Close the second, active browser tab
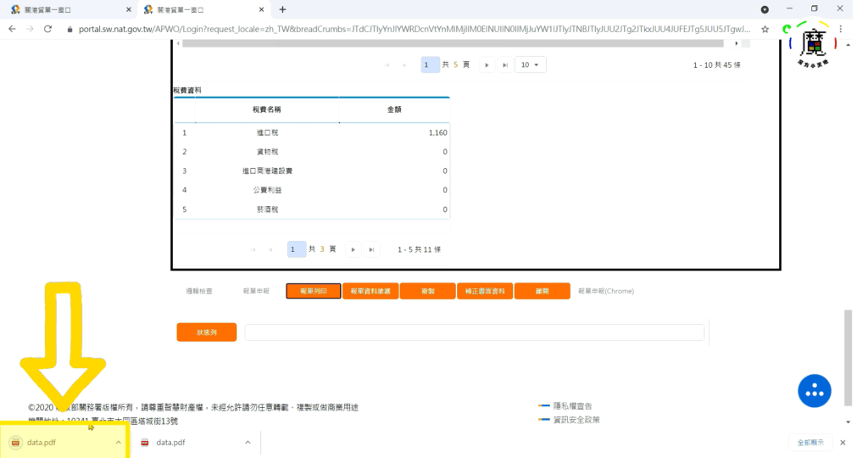The image size is (868, 458). coord(261,9)
